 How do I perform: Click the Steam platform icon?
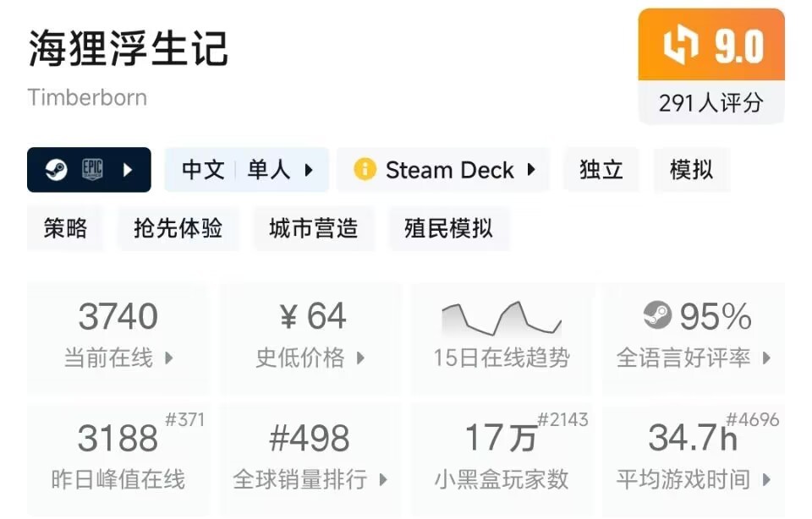pos(55,170)
